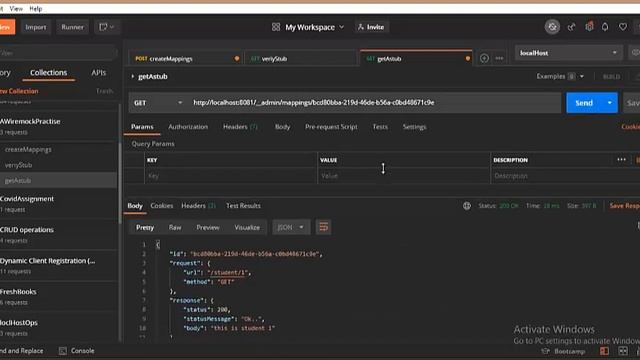Select the createMappings request in sidebar
Viewport: 640px width, 360px height.
tap(28, 149)
